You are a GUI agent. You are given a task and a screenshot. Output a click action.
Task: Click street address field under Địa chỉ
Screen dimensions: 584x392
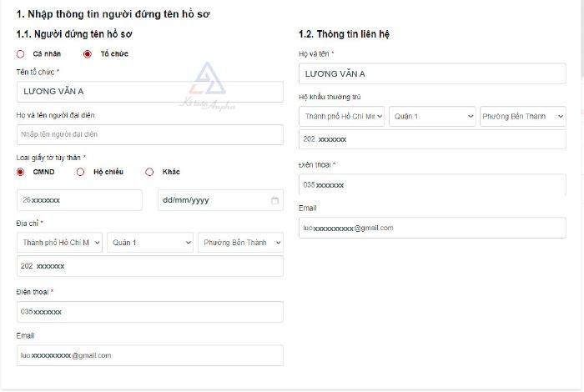click(149, 266)
